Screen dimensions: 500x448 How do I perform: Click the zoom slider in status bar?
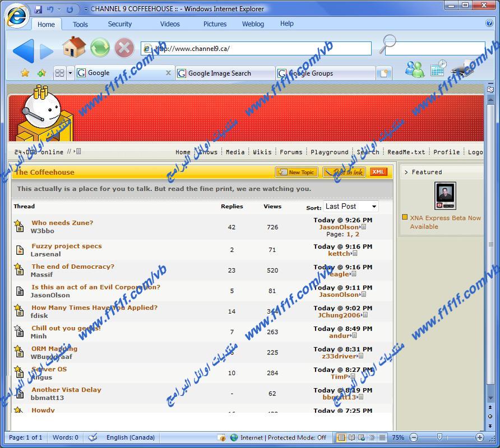(439, 437)
